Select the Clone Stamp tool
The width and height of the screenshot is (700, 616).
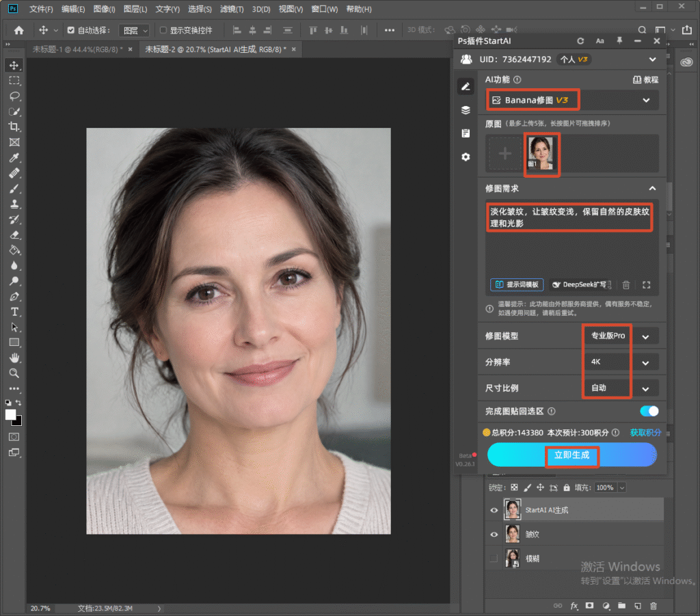14,204
